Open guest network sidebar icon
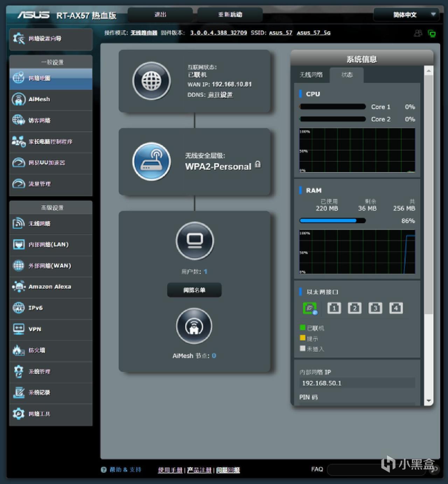Viewport: 448px width, 484px height. pyautogui.click(x=19, y=120)
